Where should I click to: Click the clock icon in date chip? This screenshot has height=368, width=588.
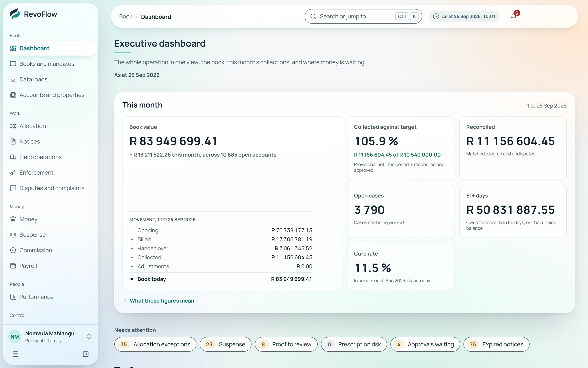click(x=436, y=16)
